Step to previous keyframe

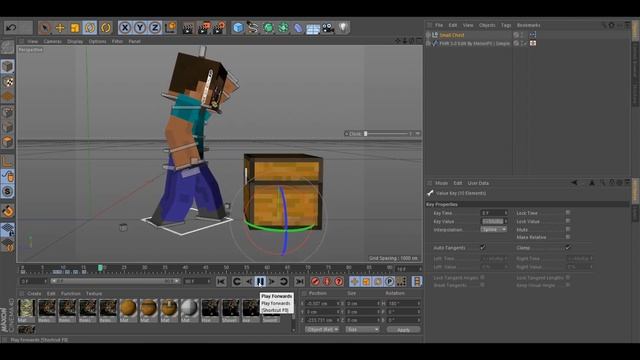[236, 282]
